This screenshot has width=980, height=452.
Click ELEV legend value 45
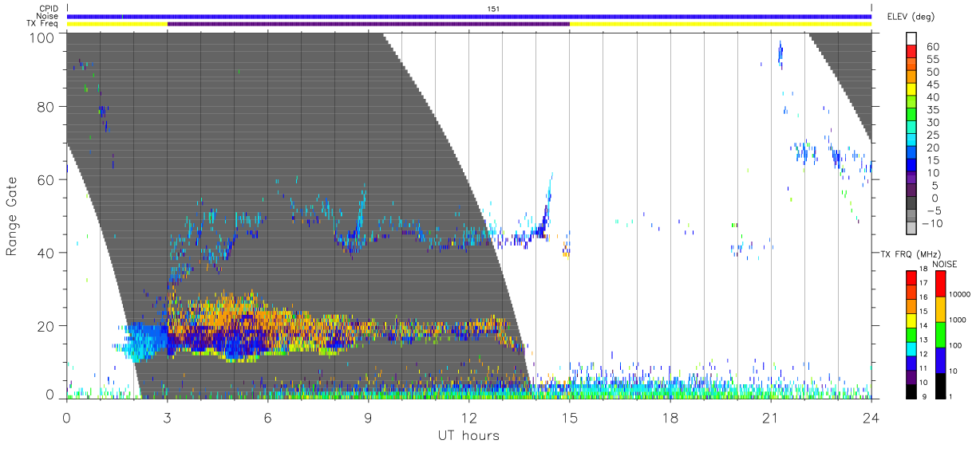pyautogui.click(x=932, y=85)
